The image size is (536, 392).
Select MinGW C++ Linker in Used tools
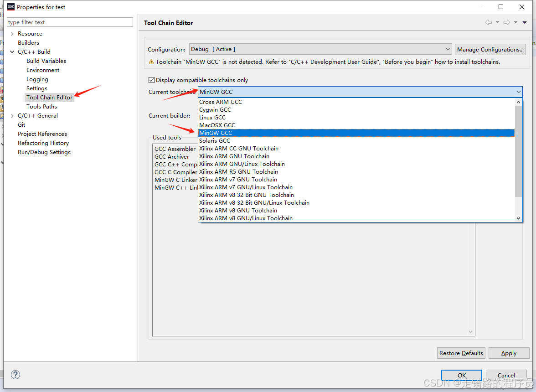[176, 188]
